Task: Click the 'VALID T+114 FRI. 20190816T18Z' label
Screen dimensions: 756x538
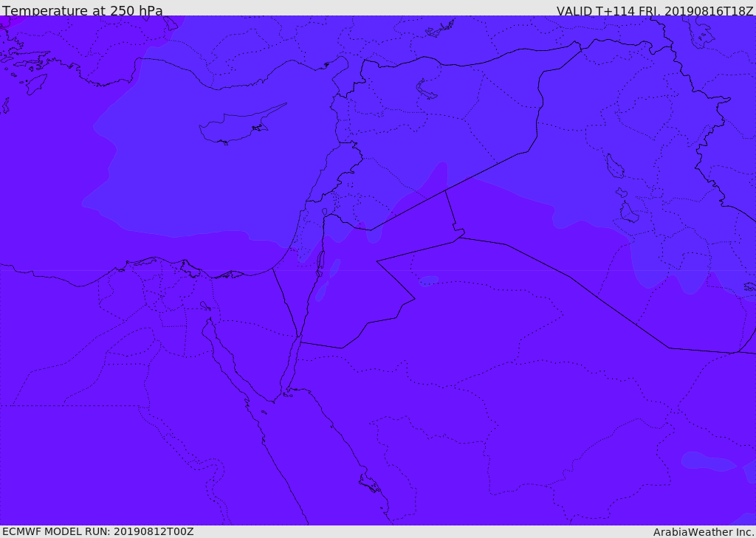Action: [655, 10]
